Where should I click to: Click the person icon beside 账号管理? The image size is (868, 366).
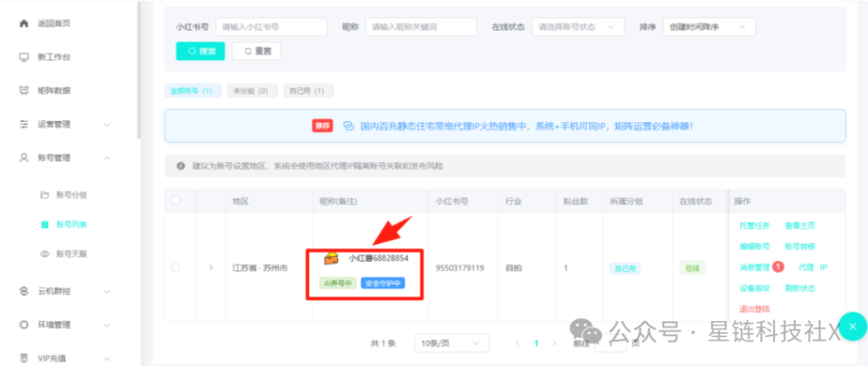(23, 158)
